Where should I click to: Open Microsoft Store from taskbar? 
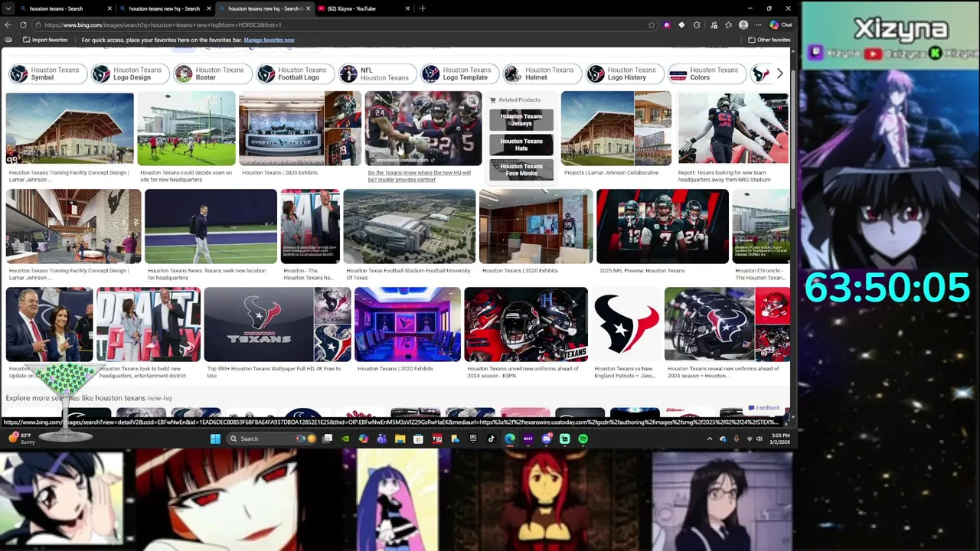click(x=418, y=439)
